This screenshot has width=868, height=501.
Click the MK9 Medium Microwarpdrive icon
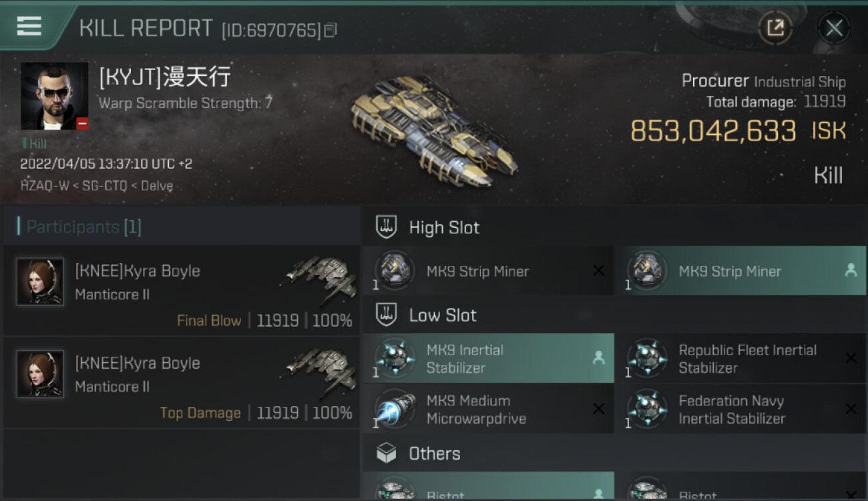point(395,409)
